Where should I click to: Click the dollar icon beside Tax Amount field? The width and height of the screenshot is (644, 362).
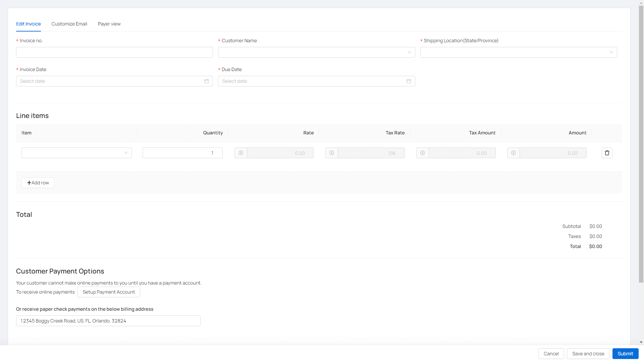pos(423,153)
